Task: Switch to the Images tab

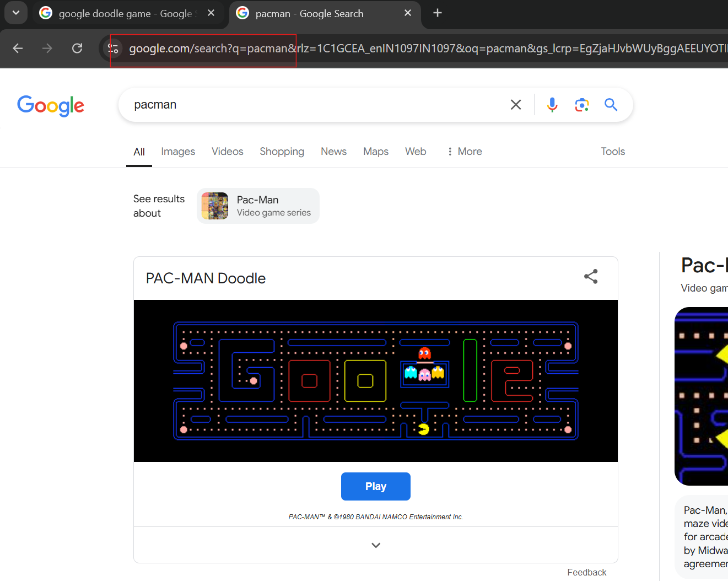Action: click(x=178, y=152)
